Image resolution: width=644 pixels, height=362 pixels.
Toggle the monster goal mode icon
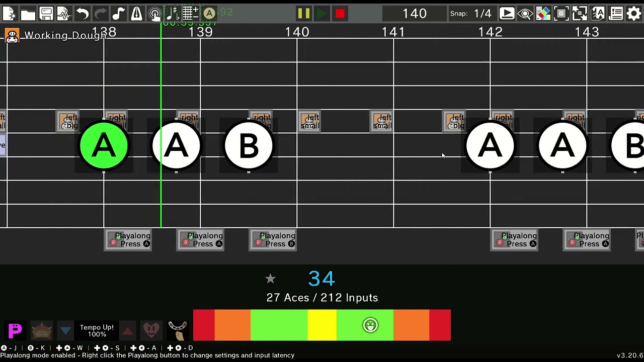tap(42, 330)
